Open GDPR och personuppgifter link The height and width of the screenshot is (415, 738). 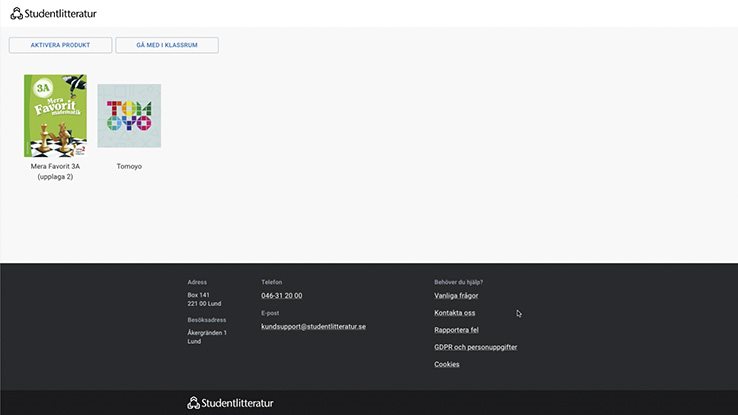[x=475, y=347]
